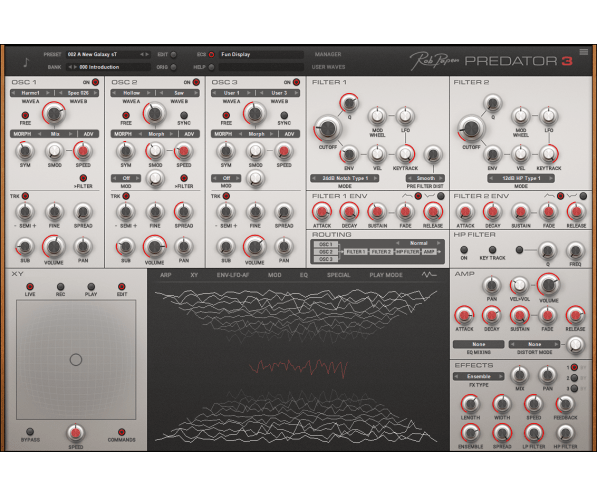Toggle OSC 1 ON button

tap(95, 82)
